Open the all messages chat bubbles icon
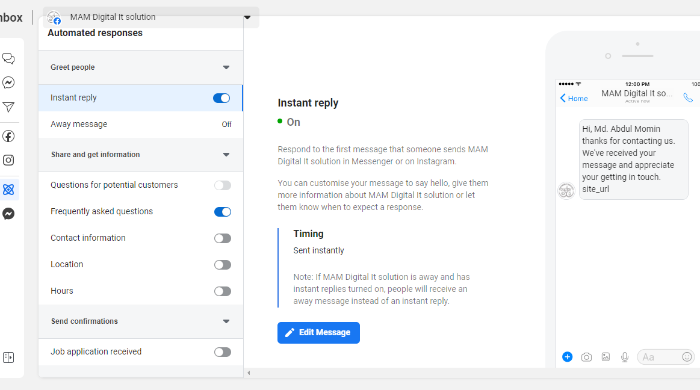Viewport: 700px width, 390px height. [8, 58]
